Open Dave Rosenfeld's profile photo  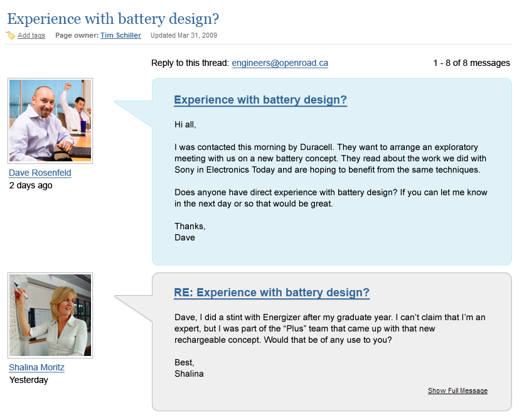click(50, 121)
